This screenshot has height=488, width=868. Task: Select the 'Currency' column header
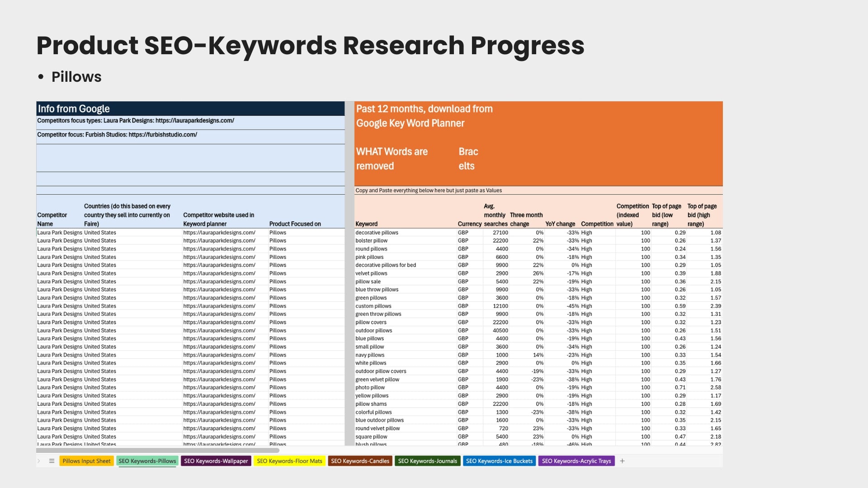point(470,224)
